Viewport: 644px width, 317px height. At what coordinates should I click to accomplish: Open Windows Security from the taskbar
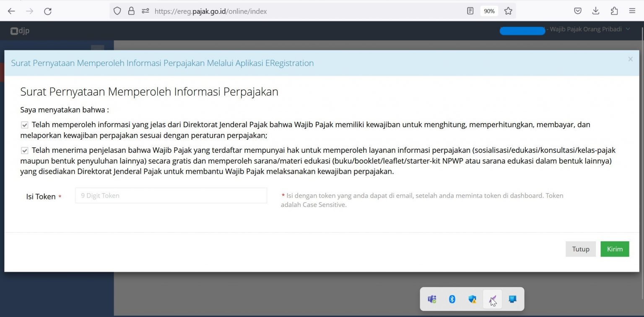[472, 299]
